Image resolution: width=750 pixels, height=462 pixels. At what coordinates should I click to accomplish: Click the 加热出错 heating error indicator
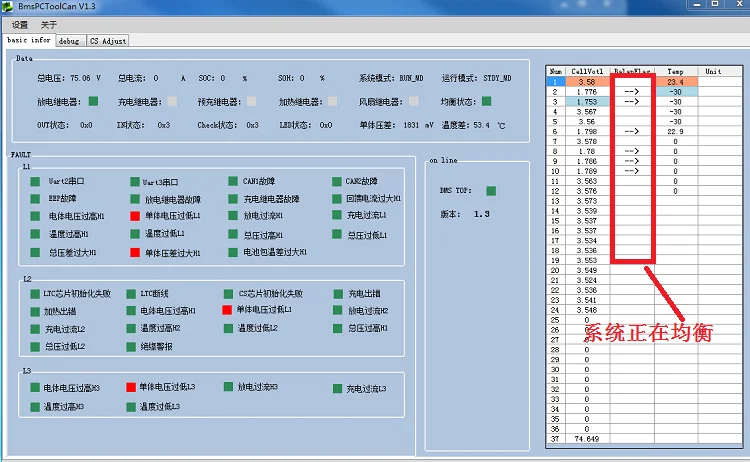[x=35, y=311]
